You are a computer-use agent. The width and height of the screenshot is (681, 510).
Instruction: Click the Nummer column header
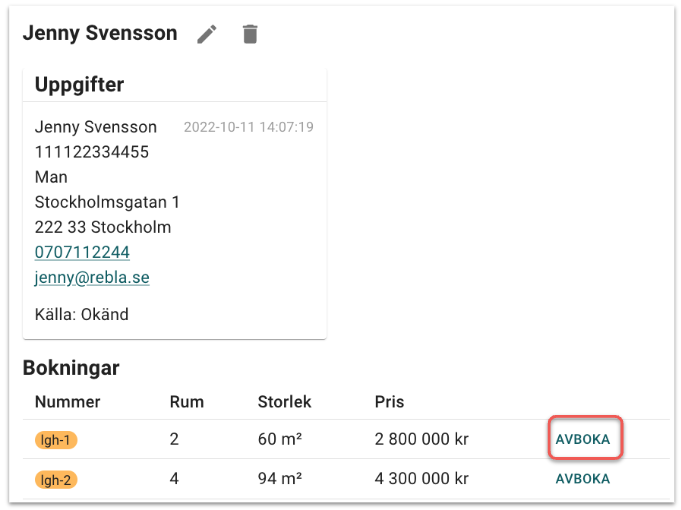[68, 402]
